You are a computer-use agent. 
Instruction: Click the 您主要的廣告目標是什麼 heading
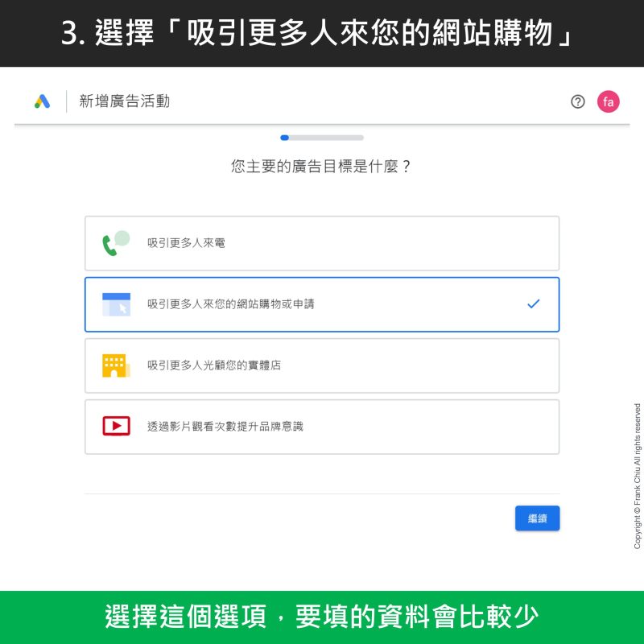coord(320,167)
